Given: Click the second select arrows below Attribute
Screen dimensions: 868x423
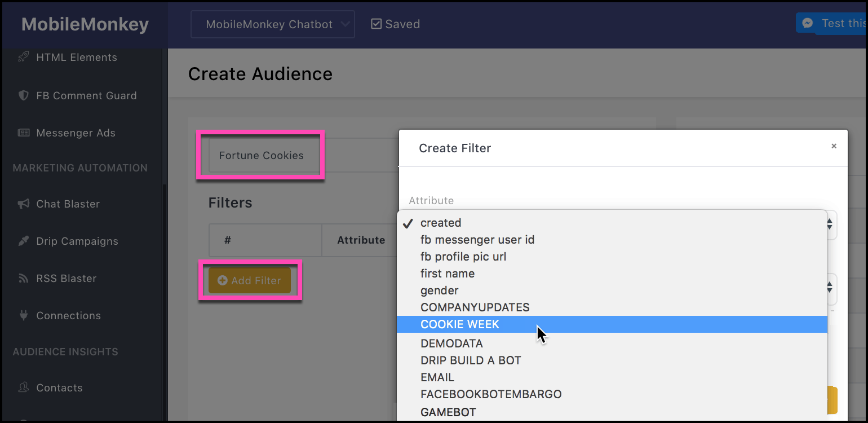Looking at the screenshot, I should (829, 287).
